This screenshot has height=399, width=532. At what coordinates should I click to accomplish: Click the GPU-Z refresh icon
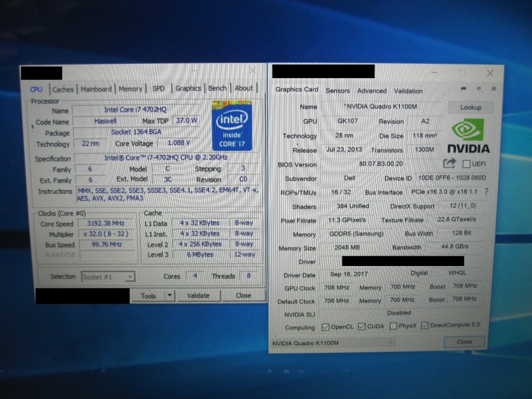coord(478,88)
